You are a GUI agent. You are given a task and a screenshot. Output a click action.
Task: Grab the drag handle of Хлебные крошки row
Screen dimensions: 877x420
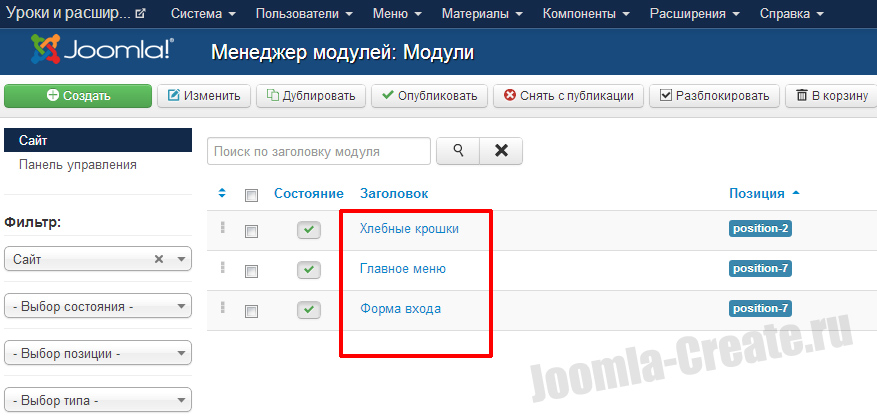222,229
